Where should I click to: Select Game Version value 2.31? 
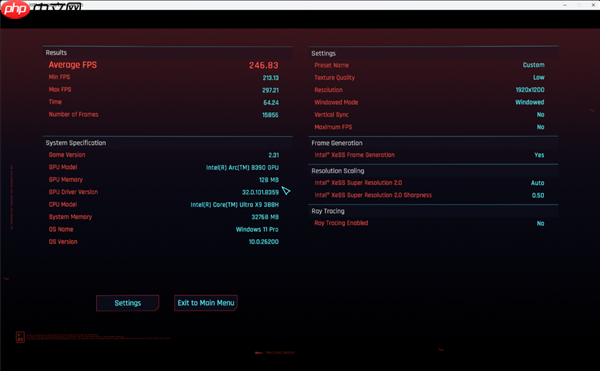pos(274,155)
